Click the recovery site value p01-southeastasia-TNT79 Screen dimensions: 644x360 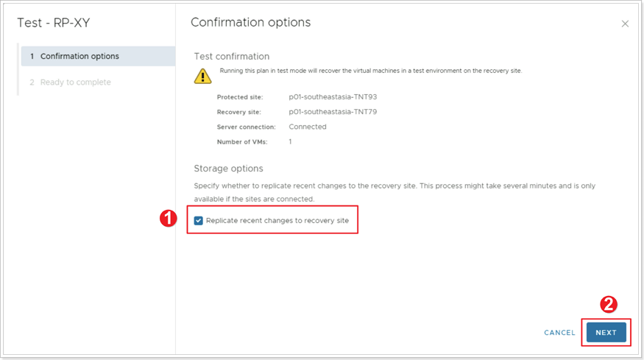pyautogui.click(x=333, y=112)
